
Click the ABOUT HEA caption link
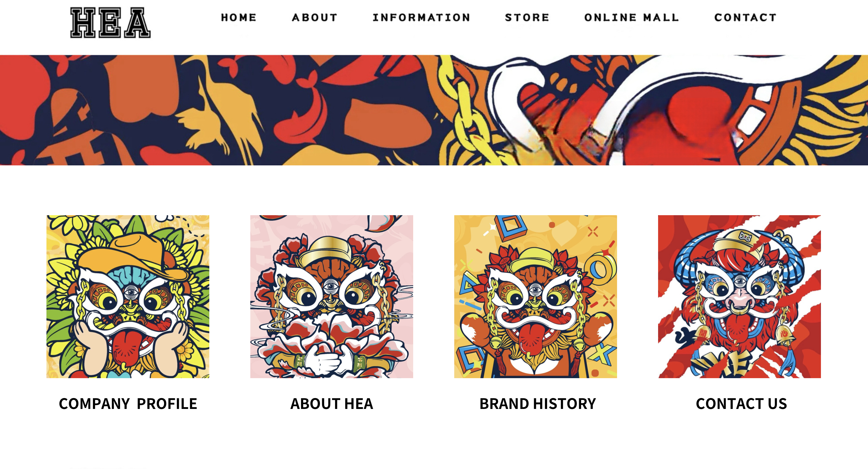331,404
